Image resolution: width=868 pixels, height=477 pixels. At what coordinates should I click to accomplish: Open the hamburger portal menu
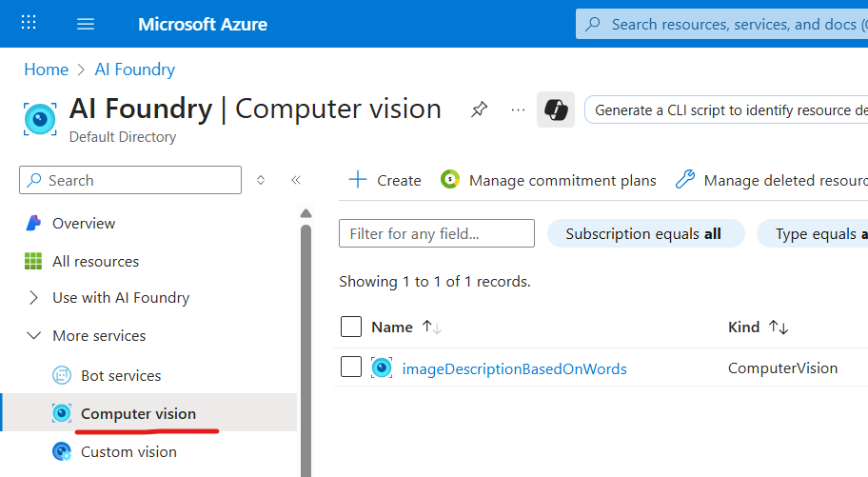pos(86,24)
